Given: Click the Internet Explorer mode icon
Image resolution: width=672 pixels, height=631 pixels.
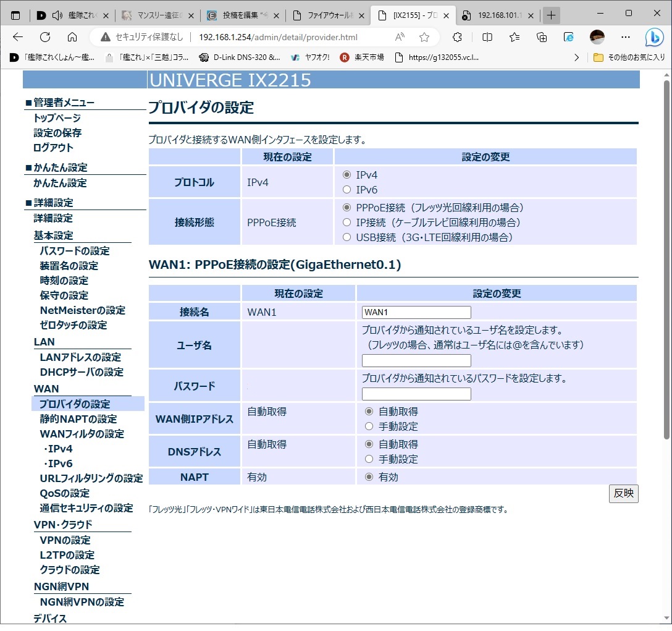Looking at the screenshot, I should point(569,37).
